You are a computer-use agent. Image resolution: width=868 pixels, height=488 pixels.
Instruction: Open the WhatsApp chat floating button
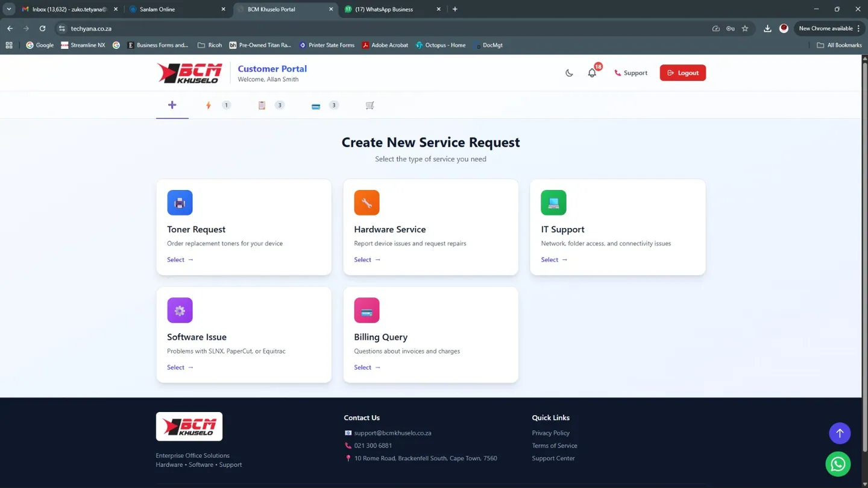tap(838, 464)
